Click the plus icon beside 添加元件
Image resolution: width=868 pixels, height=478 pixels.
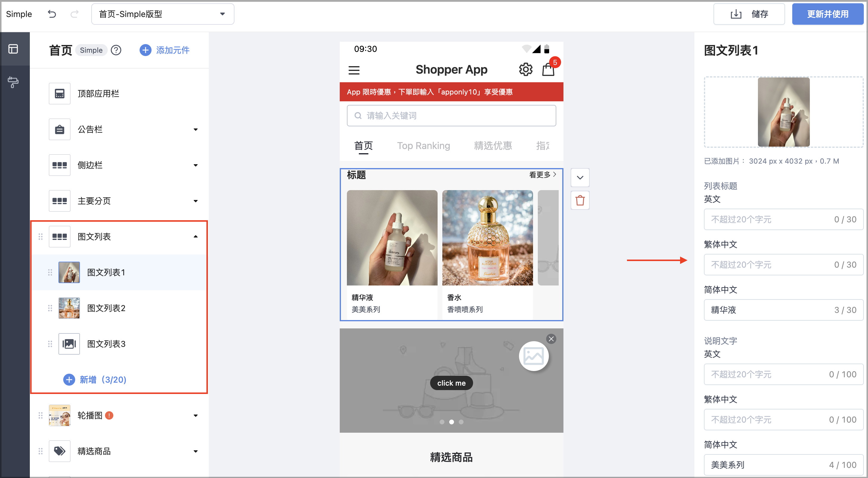point(145,50)
